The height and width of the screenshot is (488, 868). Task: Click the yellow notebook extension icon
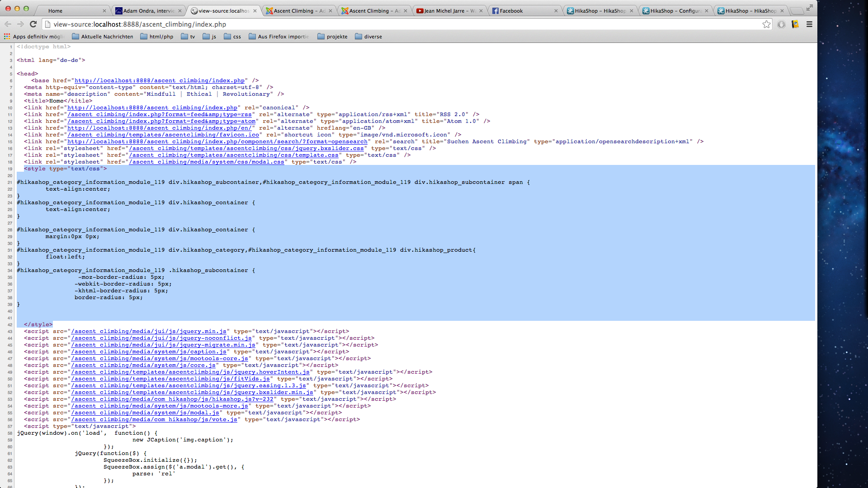(x=795, y=24)
